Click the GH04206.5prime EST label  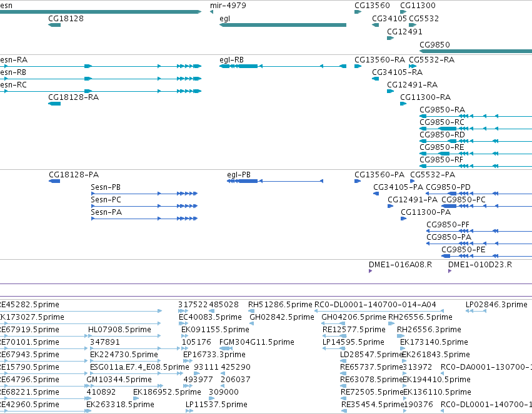(x=354, y=317)
